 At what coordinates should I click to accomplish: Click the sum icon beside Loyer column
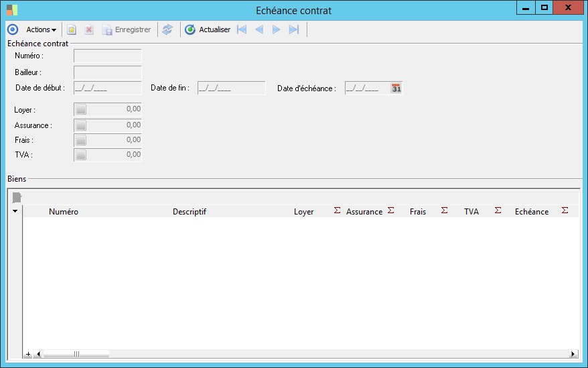[337, 210]
